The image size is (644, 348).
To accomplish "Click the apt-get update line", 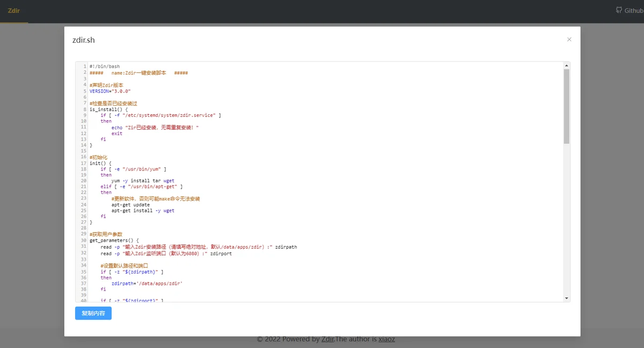I will [x=130, y=204].
